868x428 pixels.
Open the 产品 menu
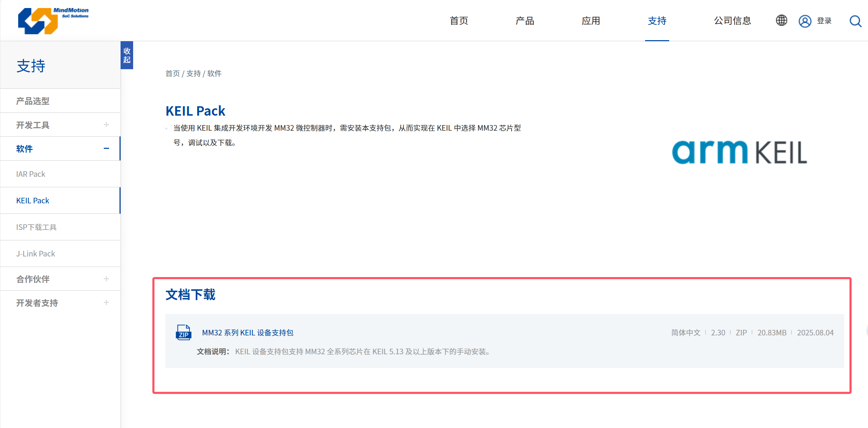pyautogui.click(x=525, y=21)
